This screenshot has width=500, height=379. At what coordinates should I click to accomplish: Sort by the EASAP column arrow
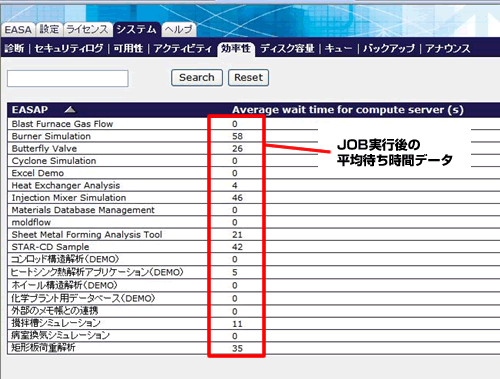coord(70,109)
